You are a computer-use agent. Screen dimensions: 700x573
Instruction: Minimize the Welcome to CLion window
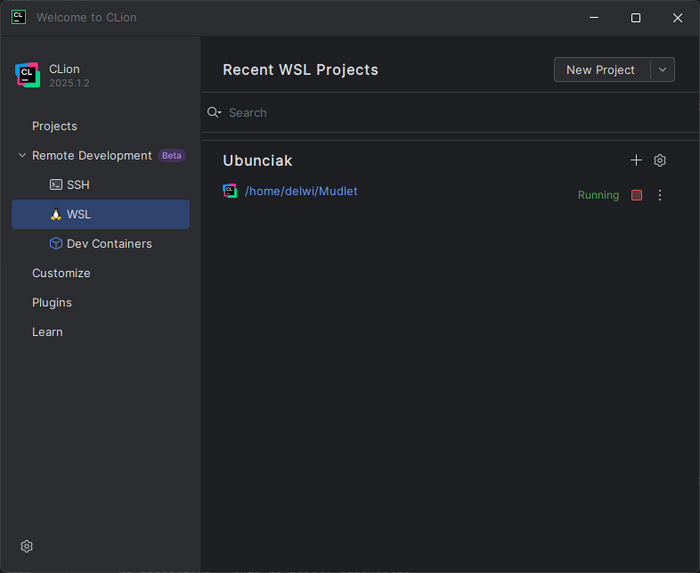coord(594,18)
